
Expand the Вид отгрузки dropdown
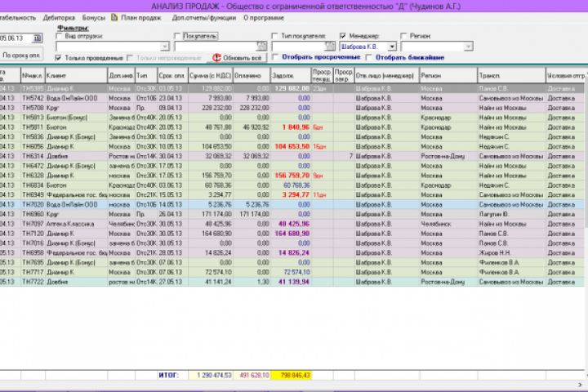[x=165, y=47]
